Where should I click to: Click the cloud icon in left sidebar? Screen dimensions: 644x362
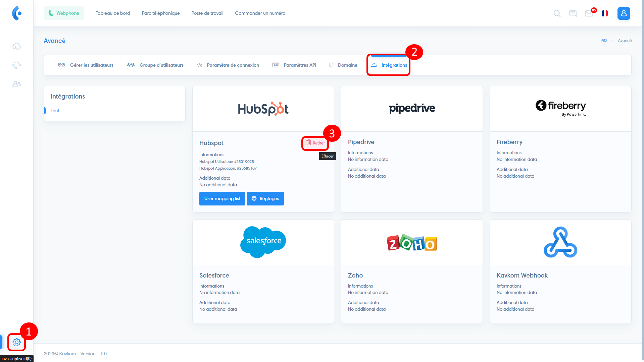pyautogui.click(x=17, y=46)
